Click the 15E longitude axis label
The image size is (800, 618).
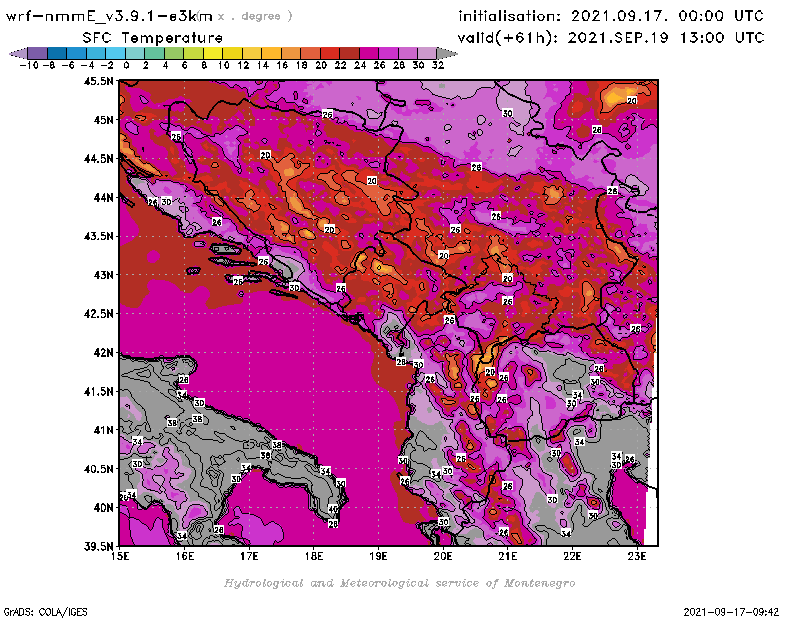point(120,557)
